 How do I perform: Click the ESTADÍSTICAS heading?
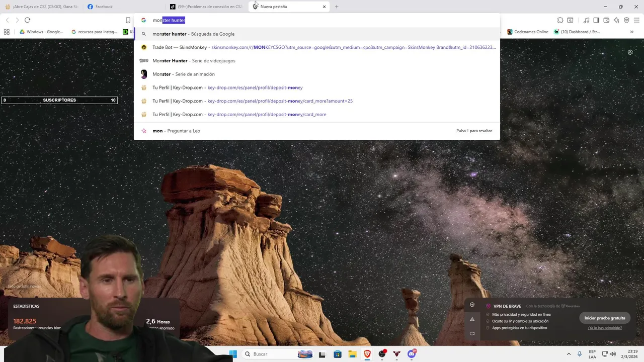click(26, 306)
